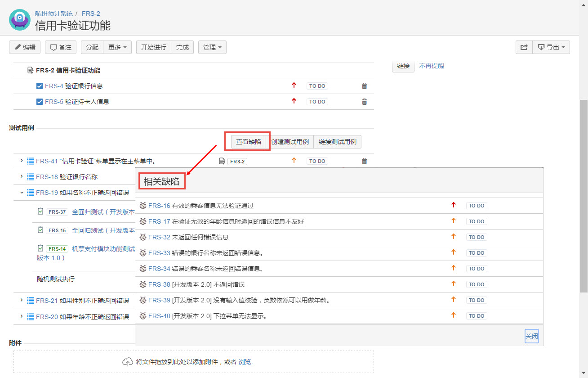
Task: Click the 编辑 button
Action: [x=25, y=47]
